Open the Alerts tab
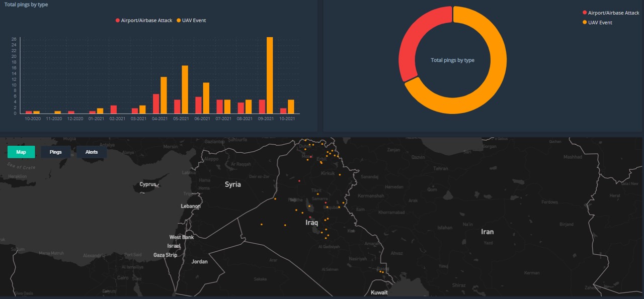Screen dimensions: 644x299 click(x=92, y=152)
